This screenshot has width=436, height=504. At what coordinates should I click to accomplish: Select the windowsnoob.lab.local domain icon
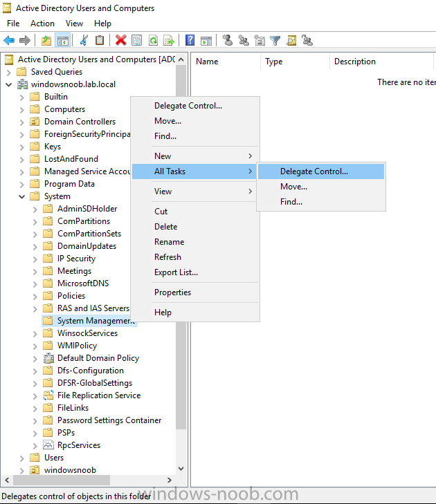[22, 84]
